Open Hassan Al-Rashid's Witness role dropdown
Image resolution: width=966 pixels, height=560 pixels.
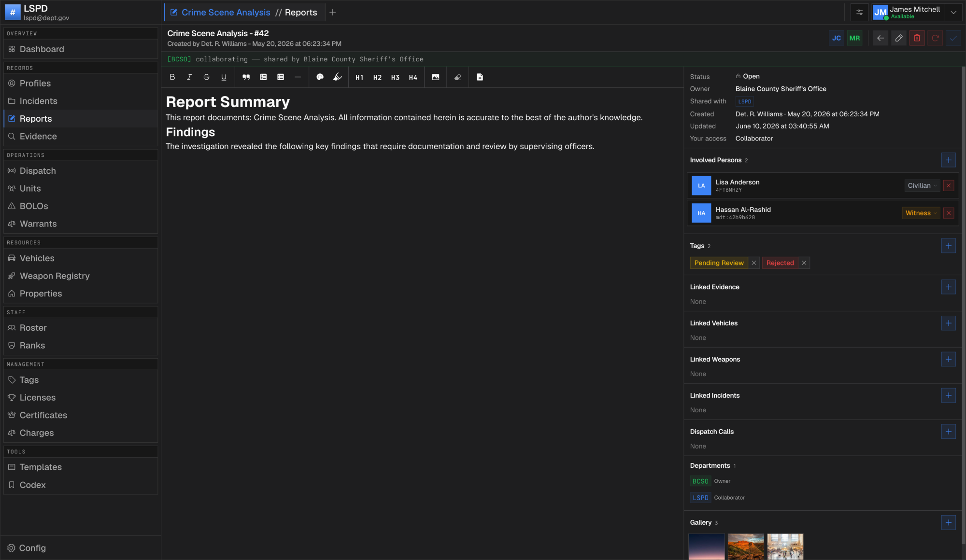[x=921, y=213]
